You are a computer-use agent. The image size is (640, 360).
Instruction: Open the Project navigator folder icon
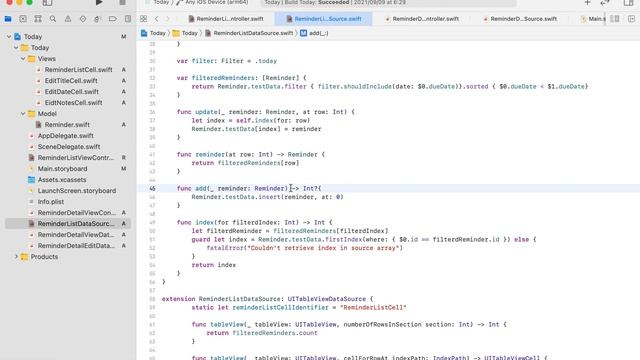click(8, 19)
